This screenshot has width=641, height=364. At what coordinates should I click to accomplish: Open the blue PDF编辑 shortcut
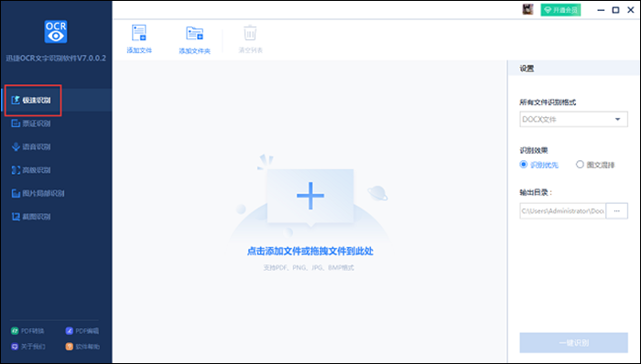[x=82, y=331]
